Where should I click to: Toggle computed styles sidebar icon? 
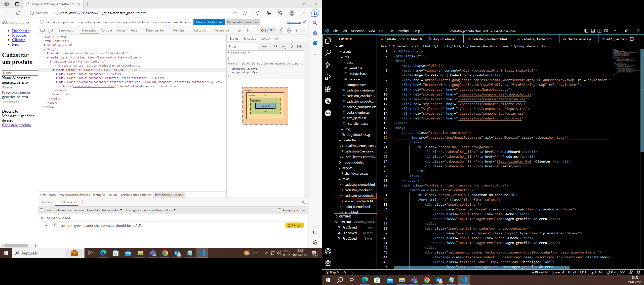pos(299,47)
